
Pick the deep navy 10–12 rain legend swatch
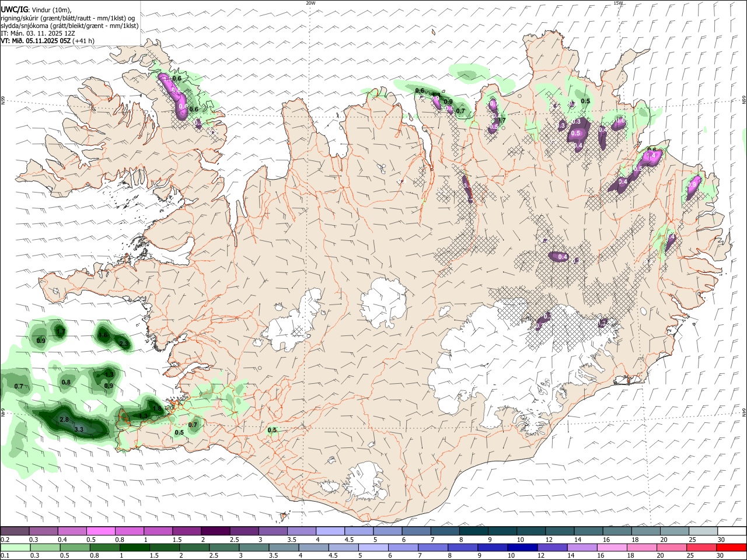click(x=522, y=548)
